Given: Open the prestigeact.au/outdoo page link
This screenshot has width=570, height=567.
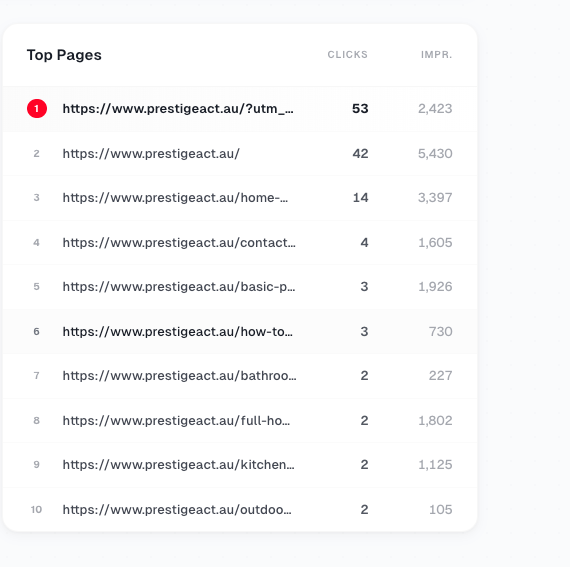Looking at the screenshot, I should click(177, 510).
